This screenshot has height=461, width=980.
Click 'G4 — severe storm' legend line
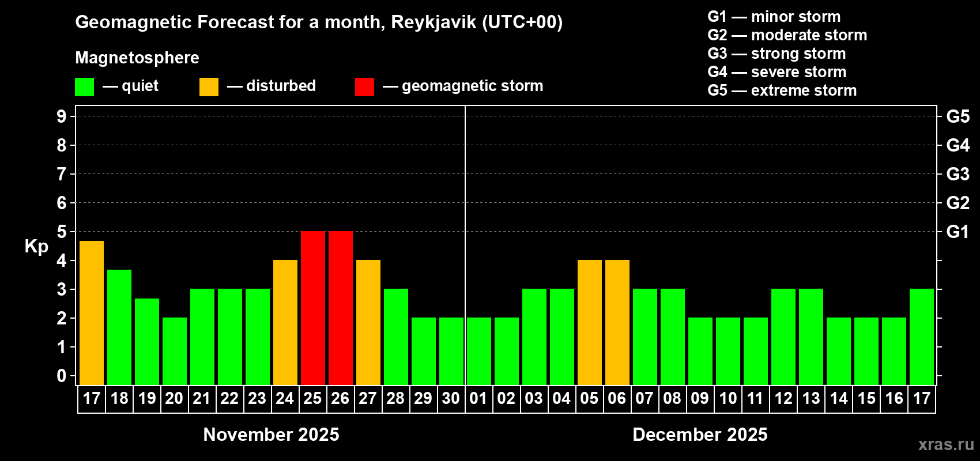[x=777, y=72]
